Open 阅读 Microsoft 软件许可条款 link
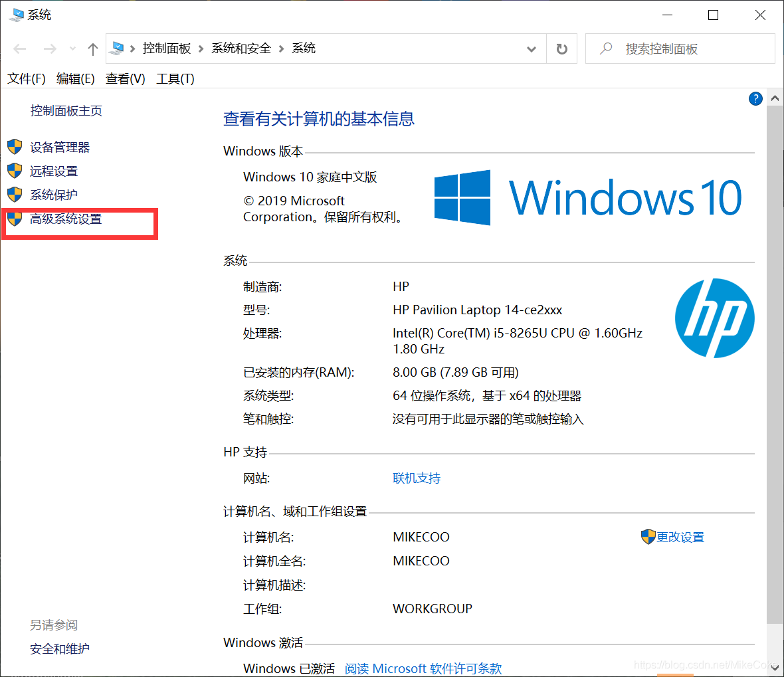The height and width of the screenshot is (677, 784). click(423, 668)
